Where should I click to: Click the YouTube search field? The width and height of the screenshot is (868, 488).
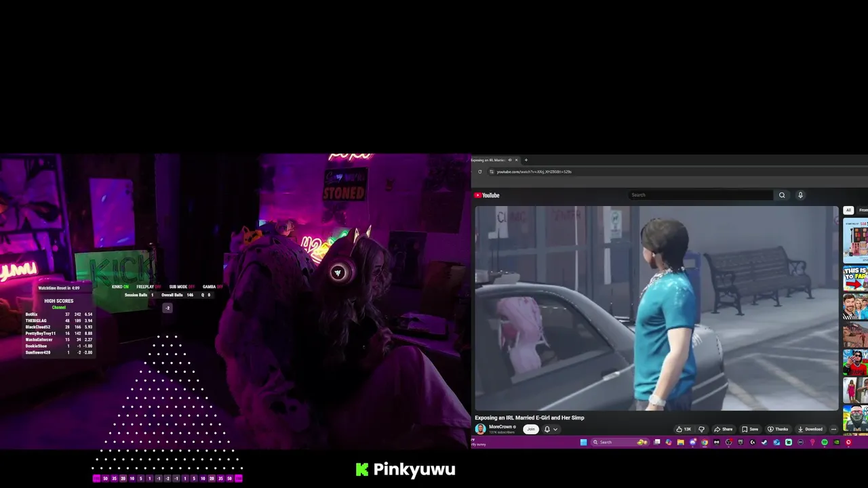700,195
